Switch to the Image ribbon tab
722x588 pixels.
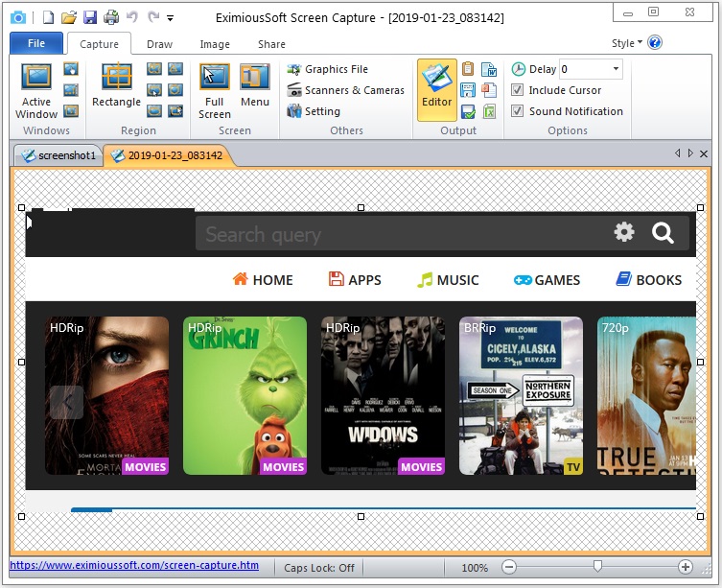tap(215, 44)
